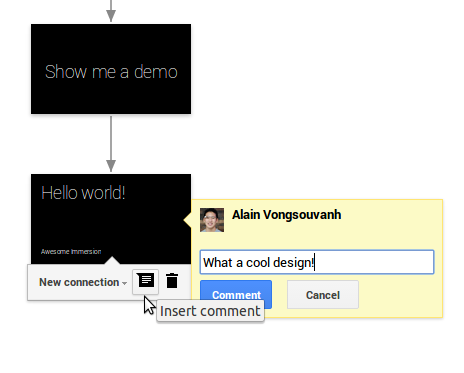
Task: Submit with the blue Comment button
Action: click(236, 294)
